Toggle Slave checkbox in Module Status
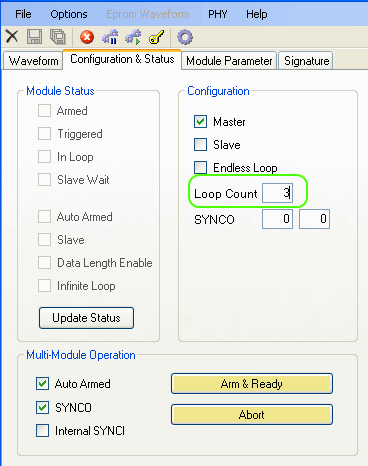The width and height of the screenshot is (368, 466). [44, 240]
